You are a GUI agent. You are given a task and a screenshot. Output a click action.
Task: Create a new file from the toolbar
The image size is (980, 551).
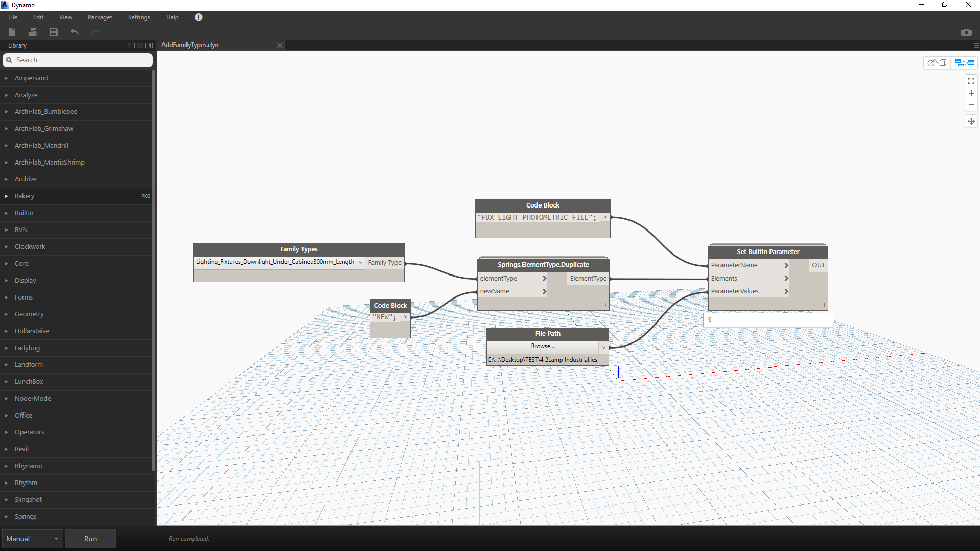click(12, 32)
